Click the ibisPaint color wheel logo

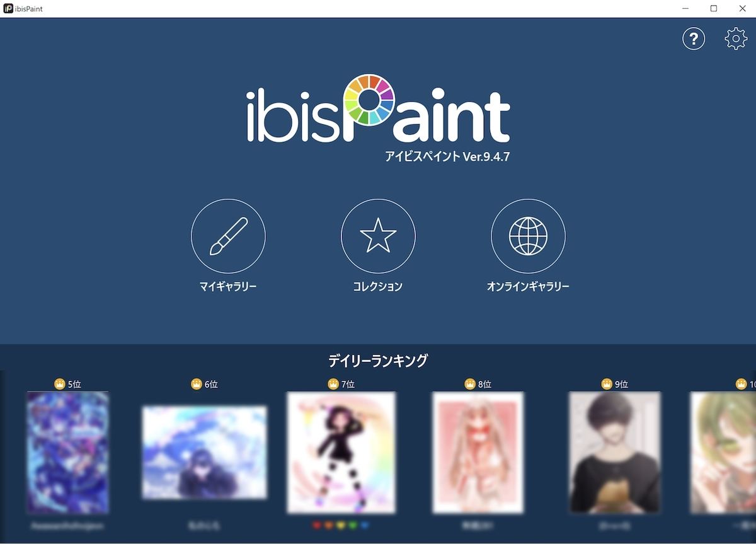pyautogui.click(x=369, y=100)
